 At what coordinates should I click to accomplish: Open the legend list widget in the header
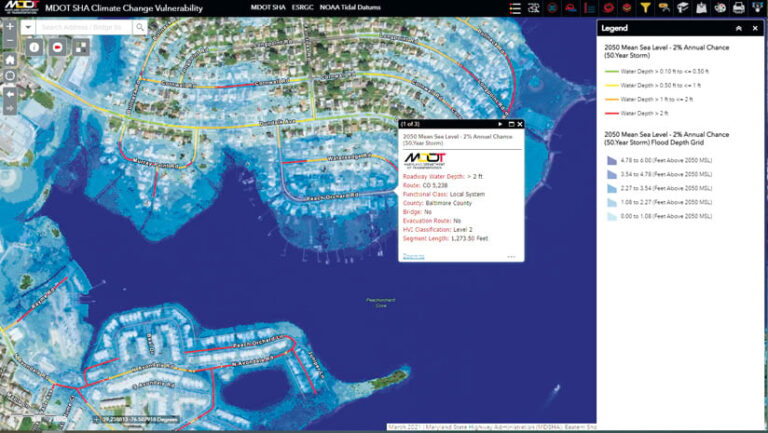point(515,8)
